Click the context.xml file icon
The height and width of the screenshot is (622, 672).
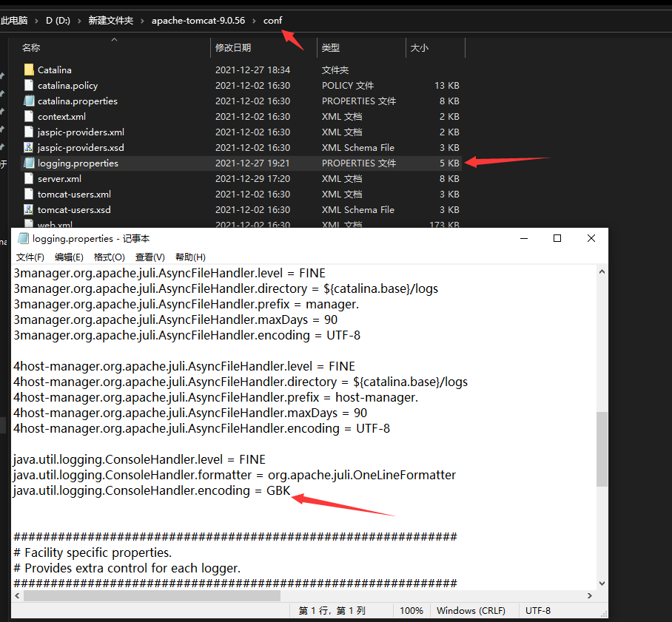[x=27, y=116]
